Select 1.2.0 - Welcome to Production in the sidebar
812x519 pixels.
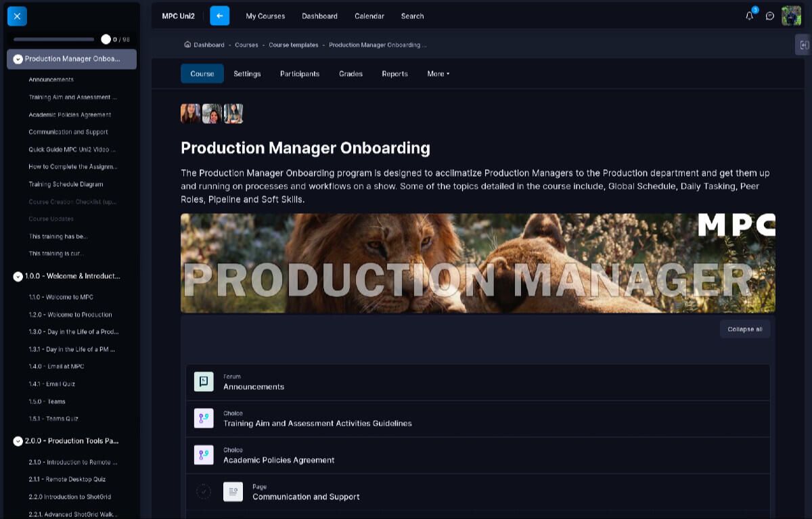click(70, 315)
